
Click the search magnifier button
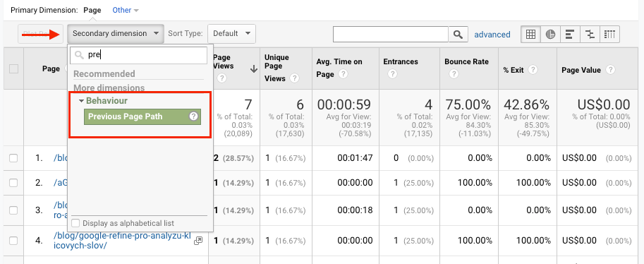(458, 35)
